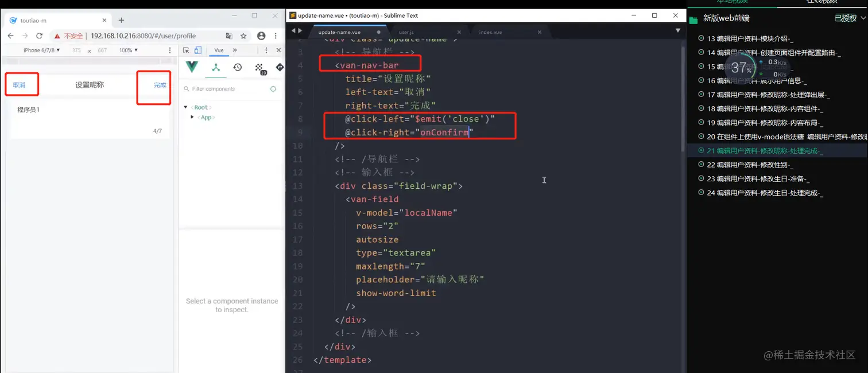Image resolution: width=868 pixels, height=373 pixels.
Task: Click the Chrome forward arrow
Action: pos(25,36)
